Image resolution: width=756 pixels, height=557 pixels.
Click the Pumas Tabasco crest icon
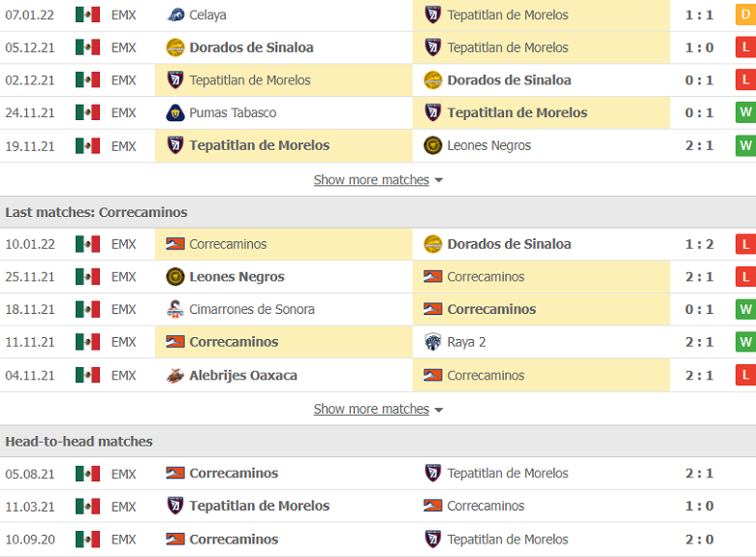click(175, 112)
